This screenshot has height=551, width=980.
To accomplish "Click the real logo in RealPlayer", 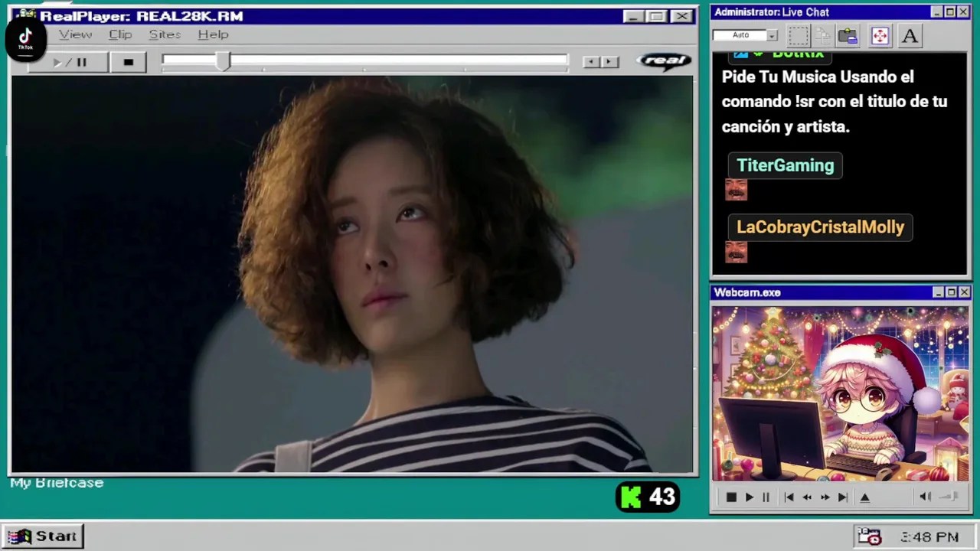I will point(663,61).
